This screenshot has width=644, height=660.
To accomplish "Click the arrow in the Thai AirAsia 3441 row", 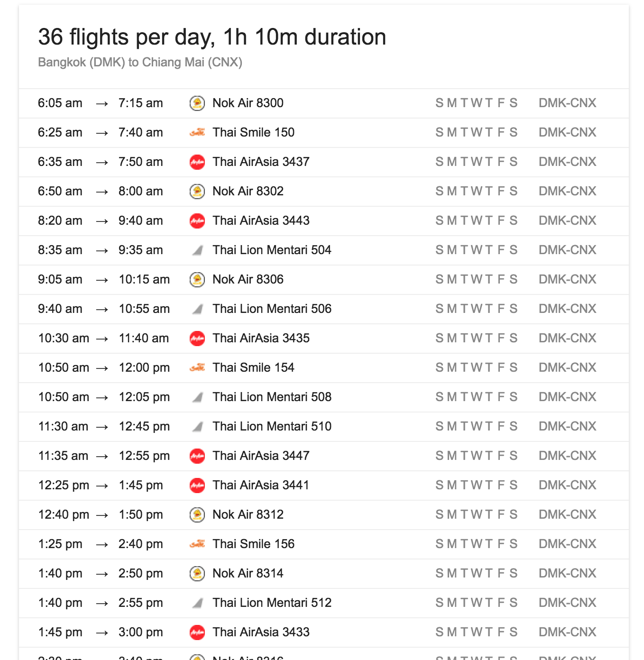I will [102, 486].
